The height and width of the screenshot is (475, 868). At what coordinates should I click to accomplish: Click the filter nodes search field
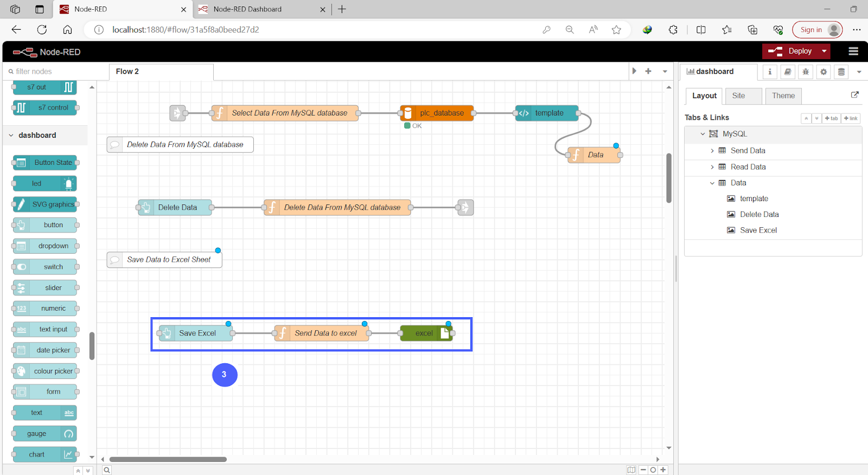tap(56, 72)
